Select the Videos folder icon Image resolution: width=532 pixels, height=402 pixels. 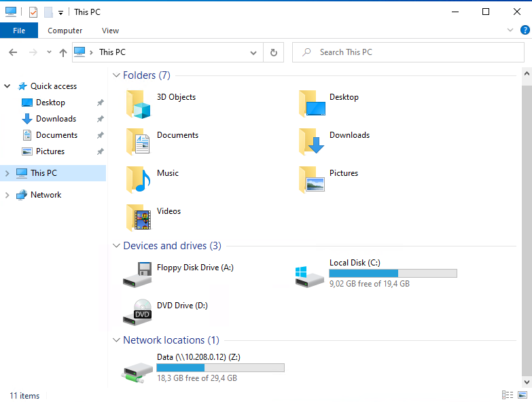pyautogui.click(x=138, y=217)
